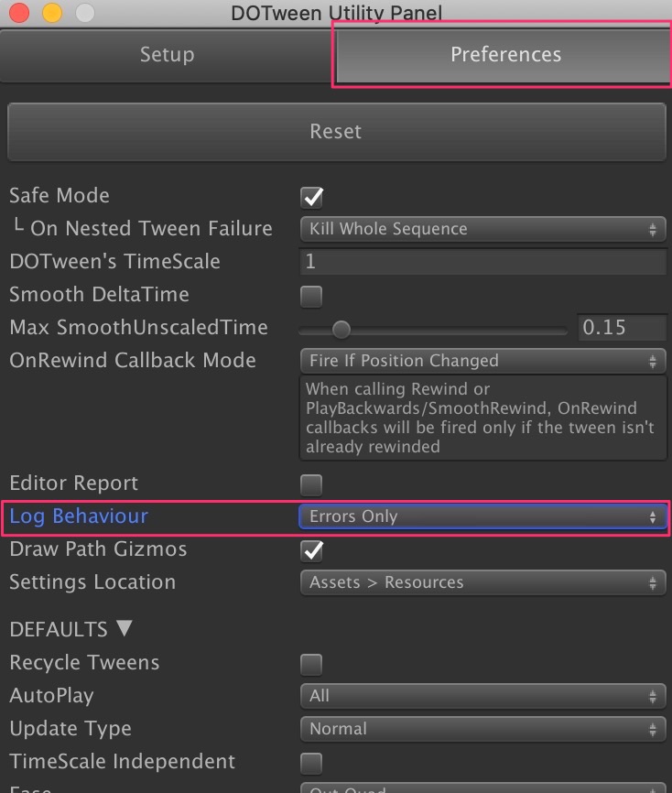Click the Editor Report label
Image resolution: width=672 pixels, height=793 pixels.
coord(74,483)
